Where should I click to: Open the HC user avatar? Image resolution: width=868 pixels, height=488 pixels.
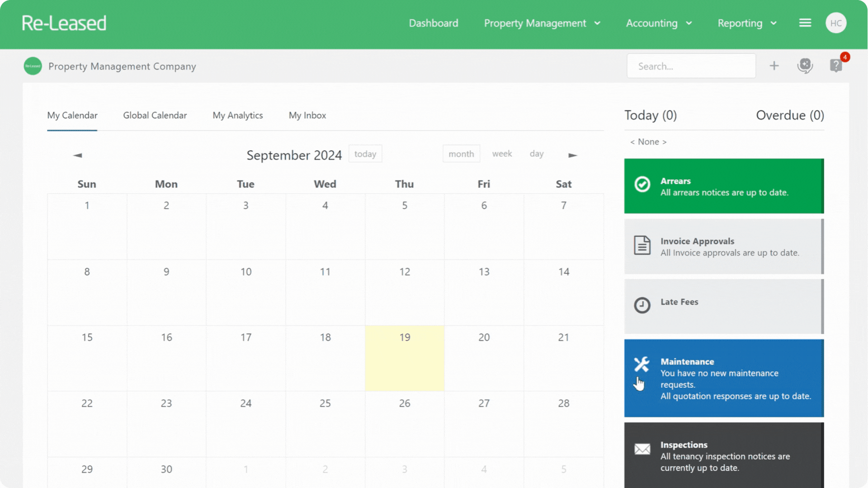click(x=836, y=23)
